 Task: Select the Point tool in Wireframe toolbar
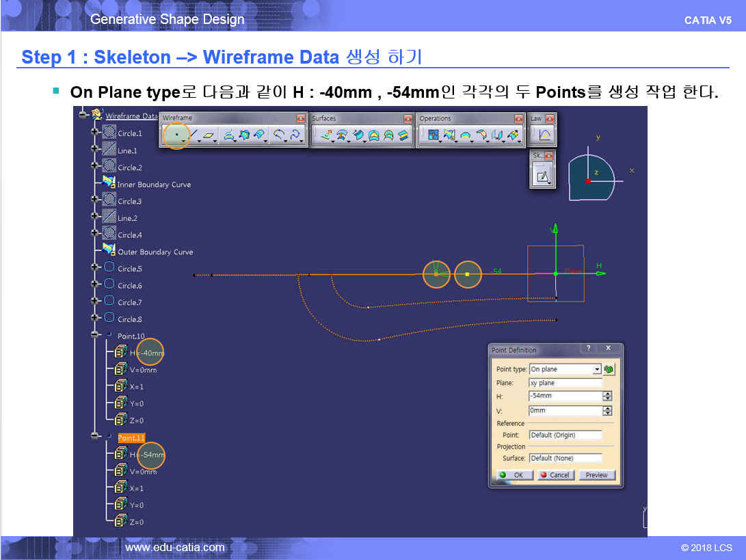tap(176, 136)
